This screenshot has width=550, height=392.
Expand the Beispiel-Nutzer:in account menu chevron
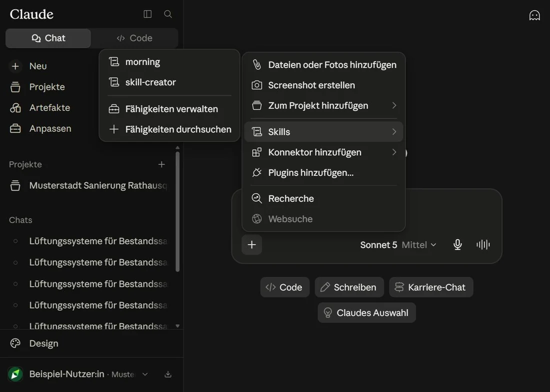(145, 375)
